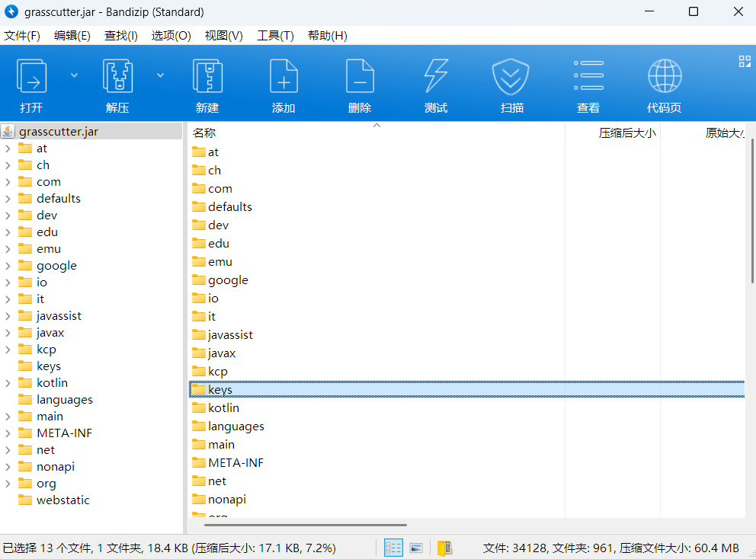This screenshot has width=756, height=559.
Task: Select 'languages' folder in tree
Action: point(55,400)
